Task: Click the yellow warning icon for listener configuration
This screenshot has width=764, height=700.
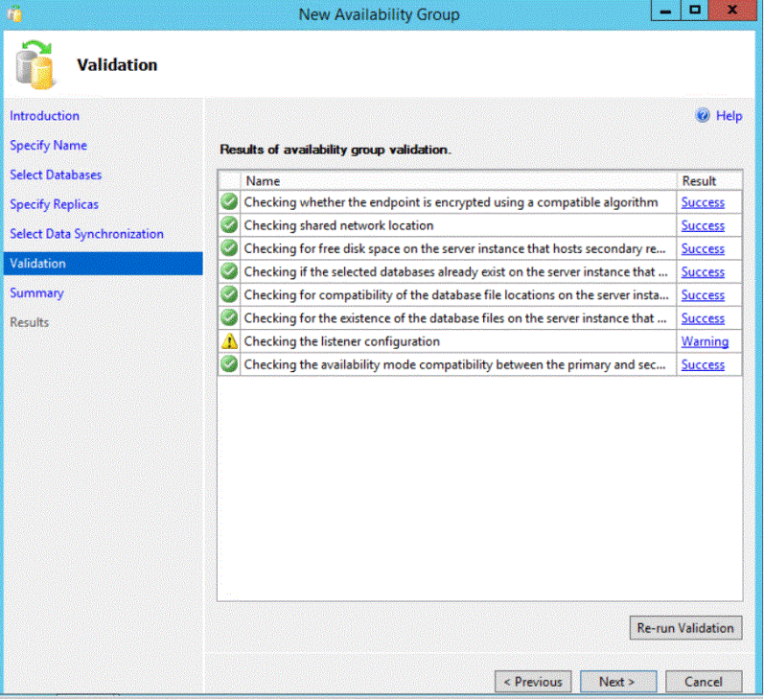Action: click(229, 341)
